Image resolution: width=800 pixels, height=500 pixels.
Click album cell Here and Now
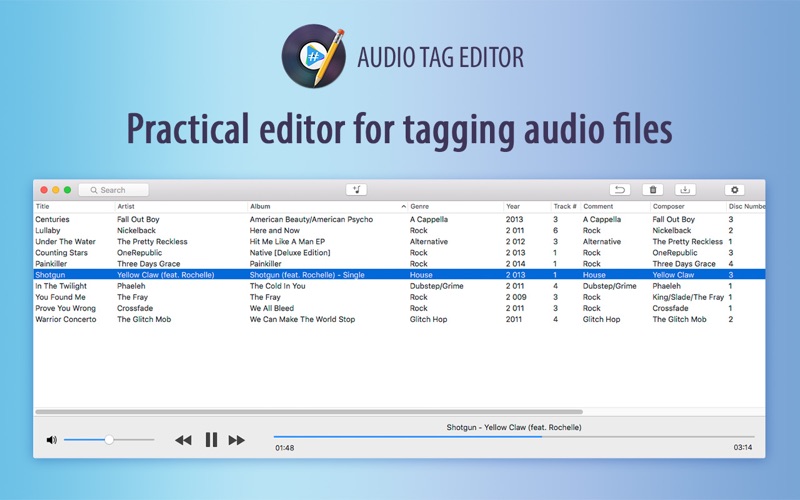point(274,231)
